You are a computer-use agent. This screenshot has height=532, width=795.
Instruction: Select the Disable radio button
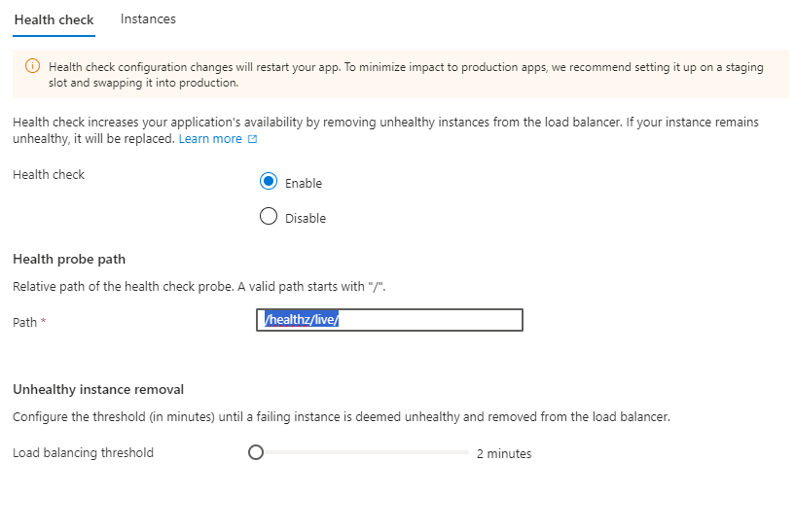[x=269, y=216]
